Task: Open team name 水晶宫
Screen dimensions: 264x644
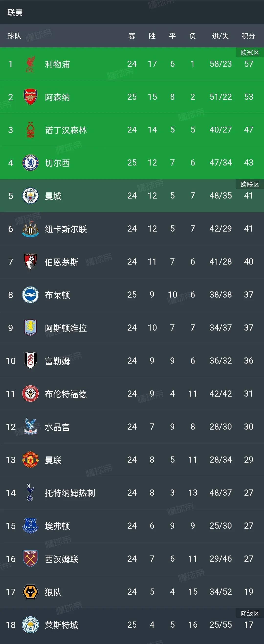Action: 57,427
